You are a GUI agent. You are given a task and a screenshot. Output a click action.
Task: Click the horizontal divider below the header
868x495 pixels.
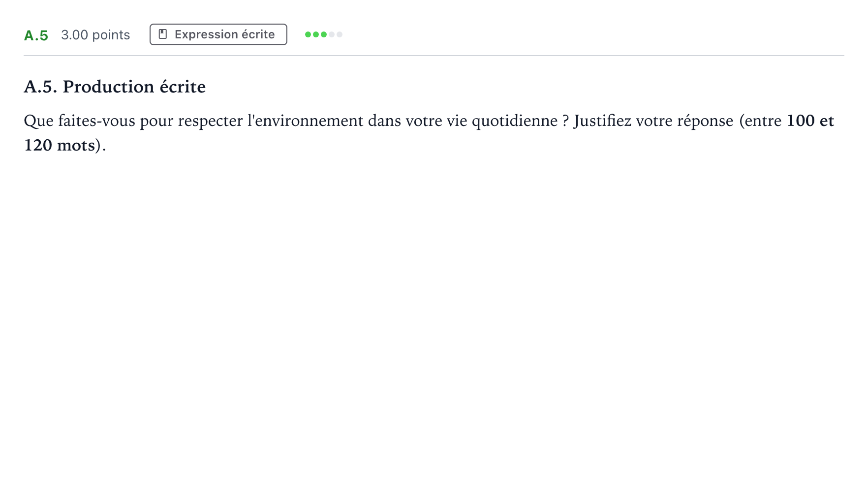[x=434, y=56]
